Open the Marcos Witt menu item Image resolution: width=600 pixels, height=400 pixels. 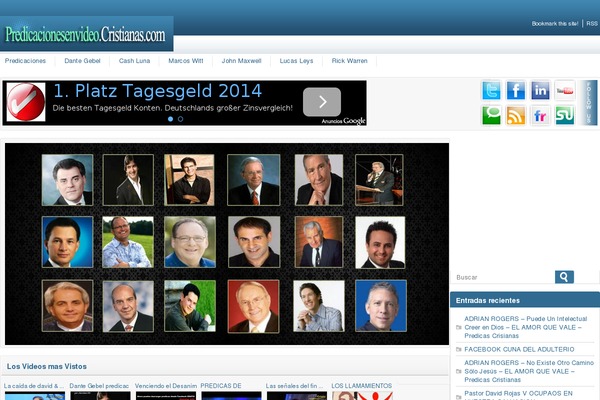click(186, 61)
